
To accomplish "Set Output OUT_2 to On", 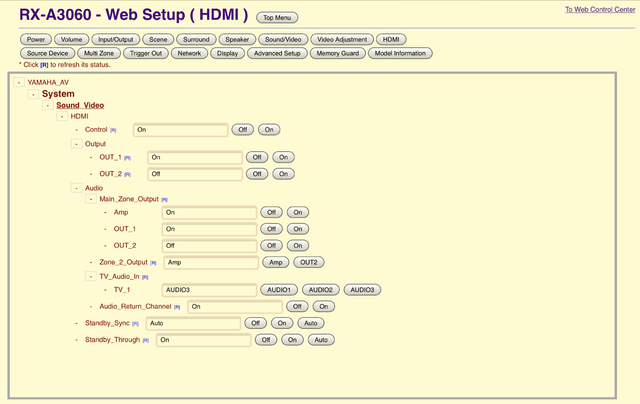I will click(283, 174).
